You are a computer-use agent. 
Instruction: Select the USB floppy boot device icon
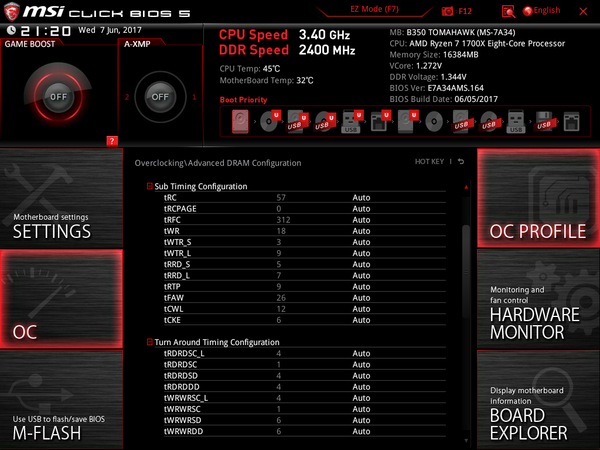pos(545,122)
